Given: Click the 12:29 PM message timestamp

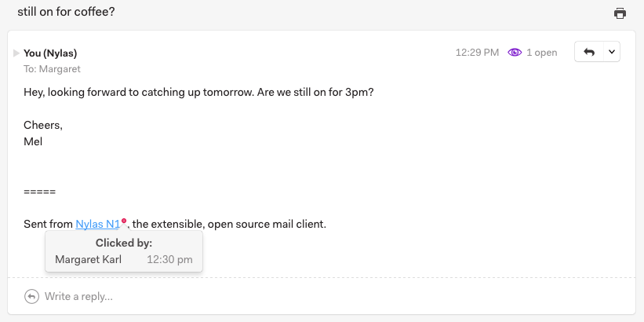Looking at the screenshot, I should click(x=477, y=53).
